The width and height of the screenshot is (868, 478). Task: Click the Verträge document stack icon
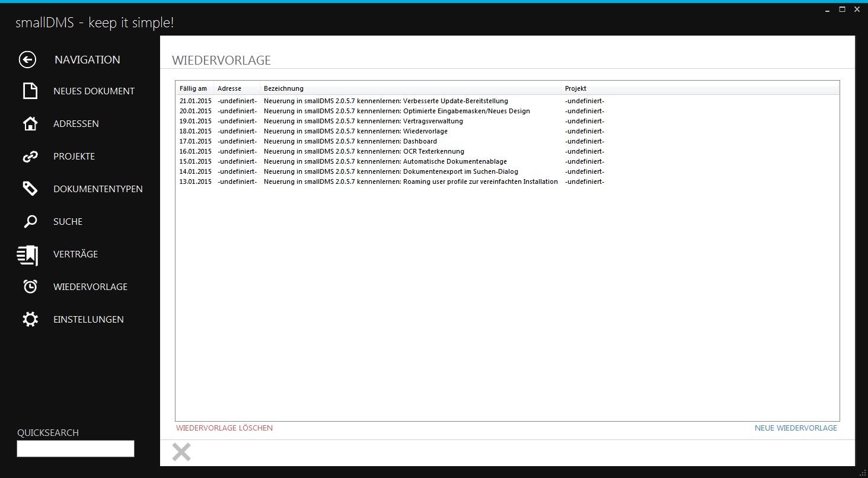(28, 255)
